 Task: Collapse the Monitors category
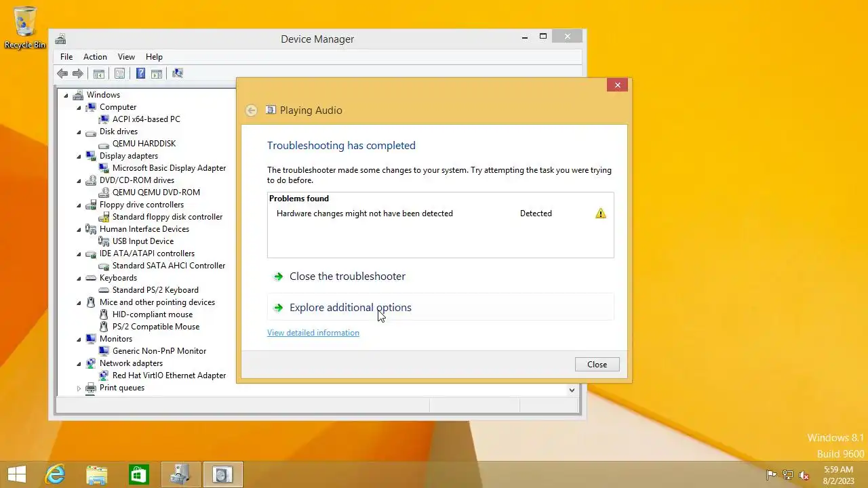pyautogui.click(x=79, y=340)
